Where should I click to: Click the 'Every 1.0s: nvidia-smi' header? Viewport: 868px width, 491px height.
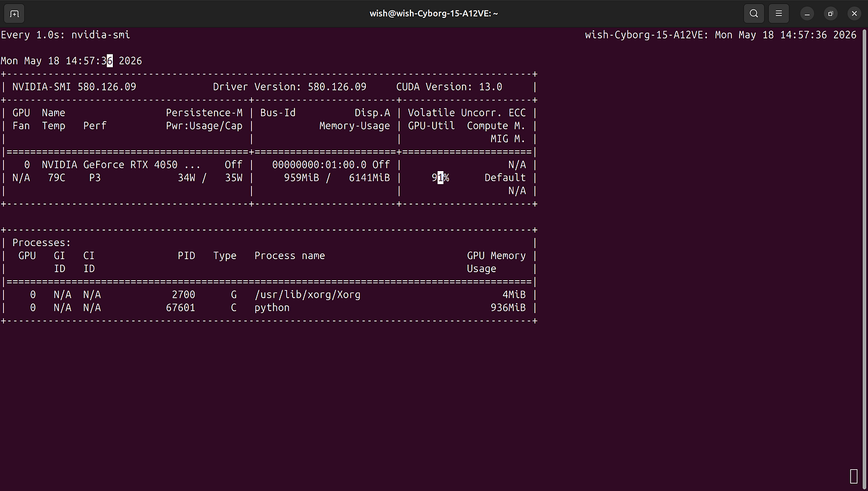click(66, 35)
